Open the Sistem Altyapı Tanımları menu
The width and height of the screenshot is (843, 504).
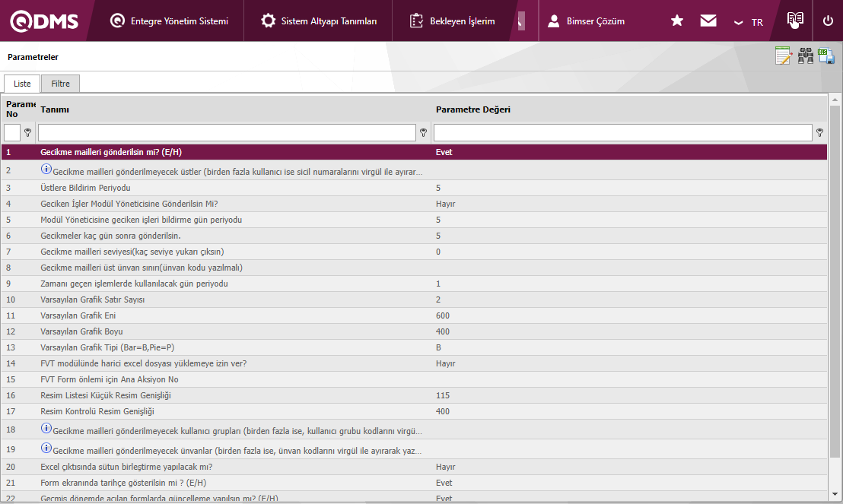click(x=319, y=21)
